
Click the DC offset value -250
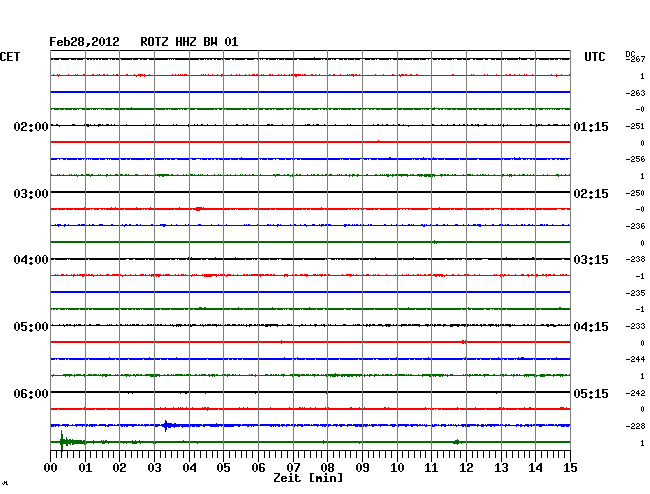(635, 193)
